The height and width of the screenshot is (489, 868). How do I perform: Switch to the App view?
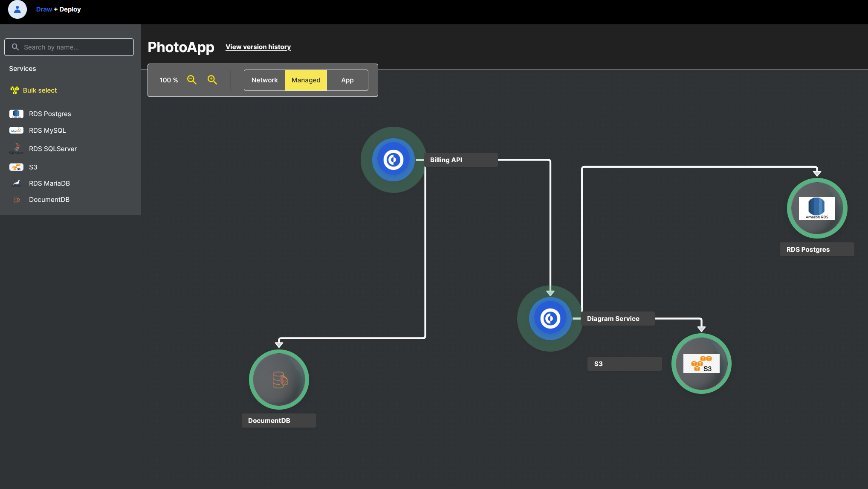347,80
